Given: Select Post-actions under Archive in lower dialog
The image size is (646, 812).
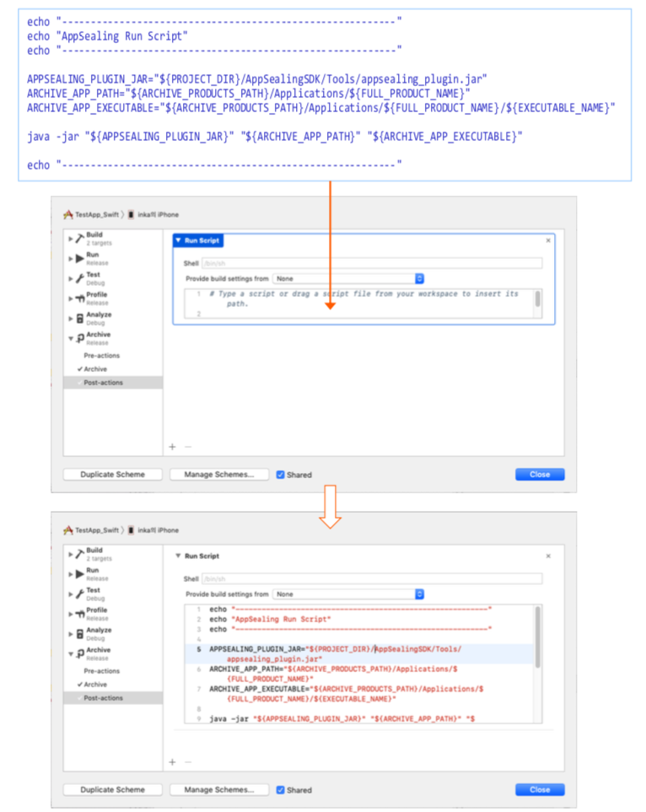Looking at the screenshot, I should pos(103,698).
